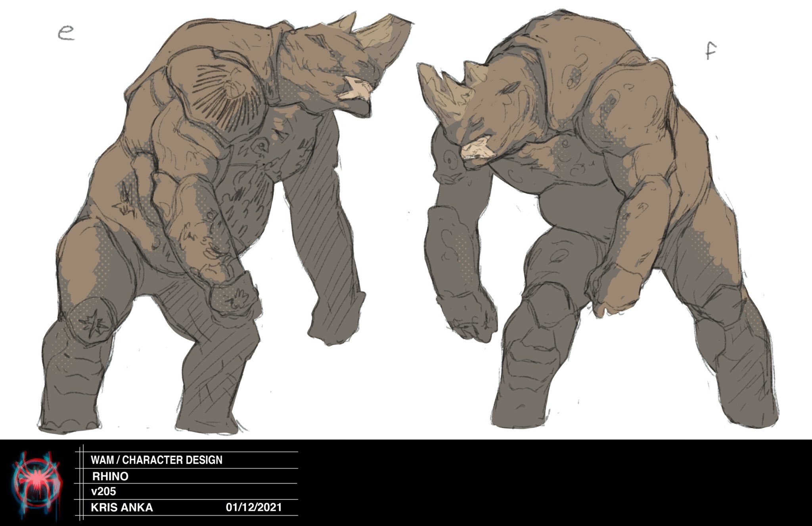812x526 pixels.
Task: Click the pale snout of rhino f
Action: (478, 150)
